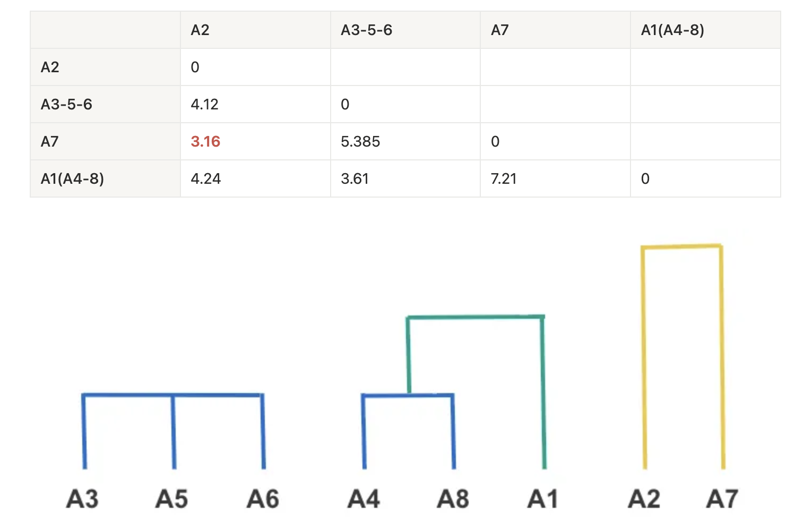Click the A6 dendrogram label

(x=263, y=499)
